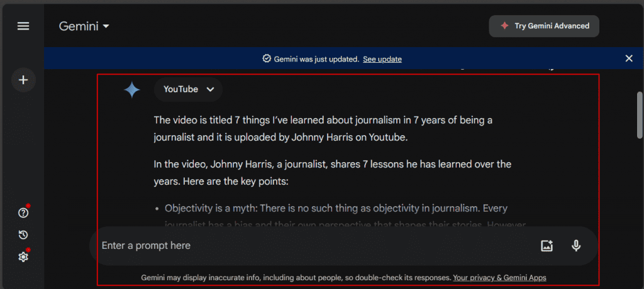
Task: Click the paragraph beginning In the video
Action: pos(332,173)
